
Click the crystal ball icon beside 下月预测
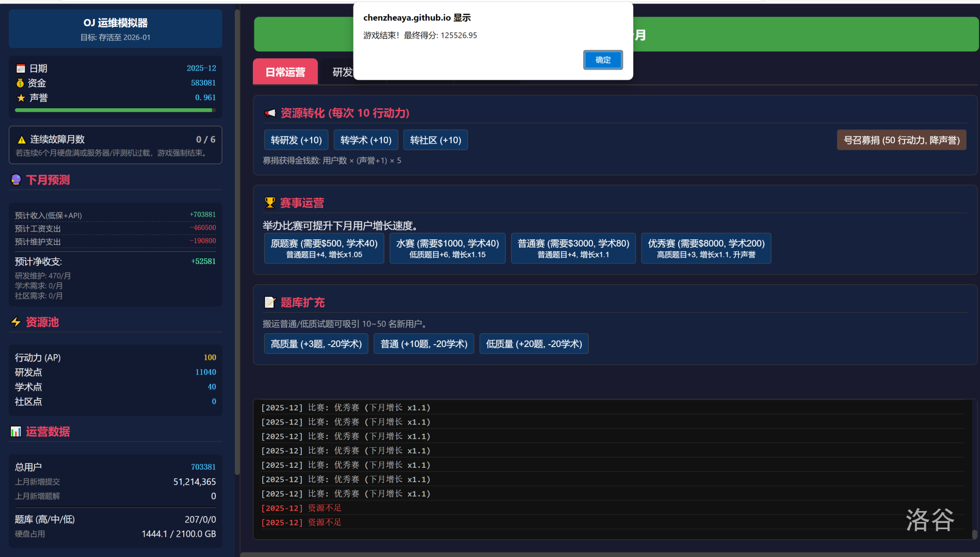pos(16,180)
